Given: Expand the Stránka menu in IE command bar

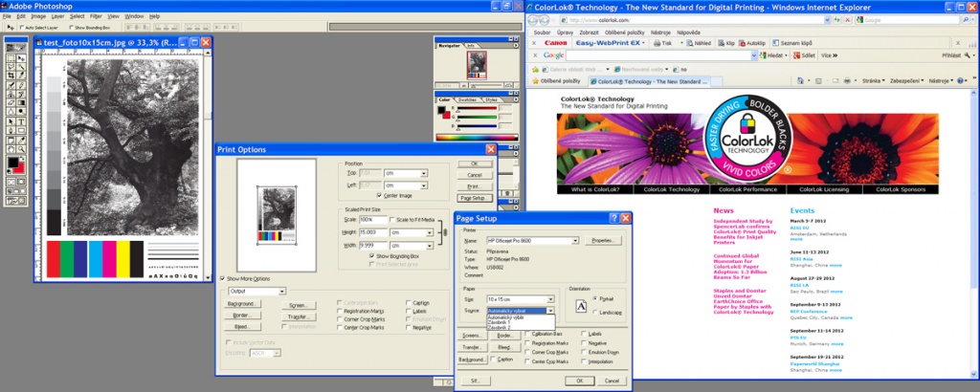Looking at the screenshot, I should tap(873, 81).
